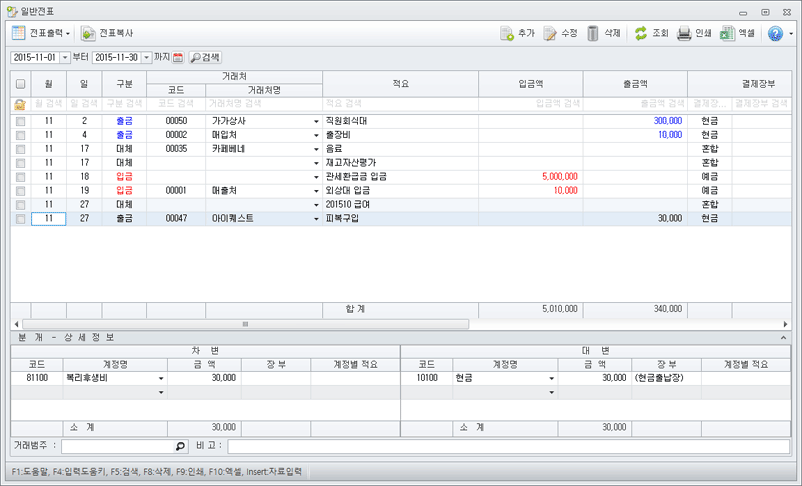Image resolution: width=802 pixels, height=486 pixels.
Task: Open the 전표출력 menu
Action: [x=40, y=33]
